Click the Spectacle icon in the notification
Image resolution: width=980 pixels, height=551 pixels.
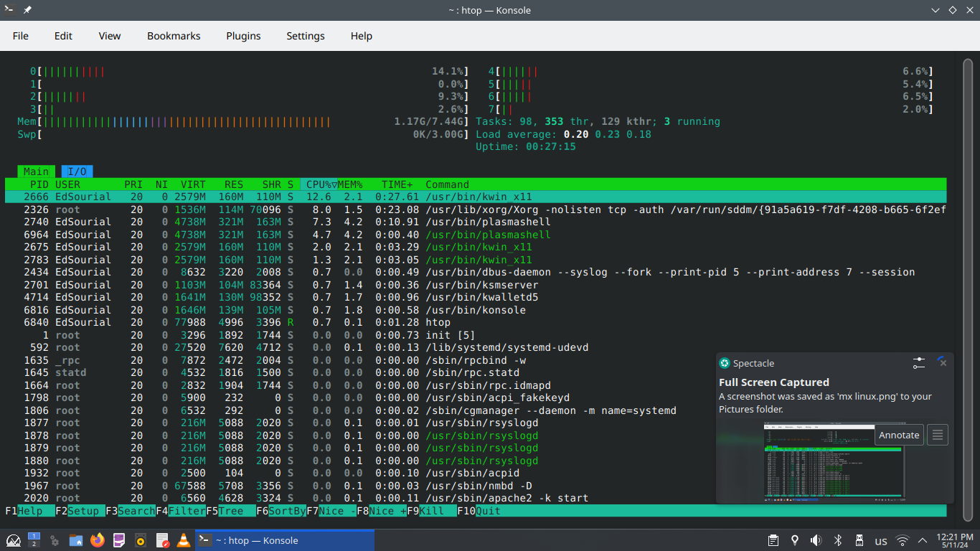point(725,363)
